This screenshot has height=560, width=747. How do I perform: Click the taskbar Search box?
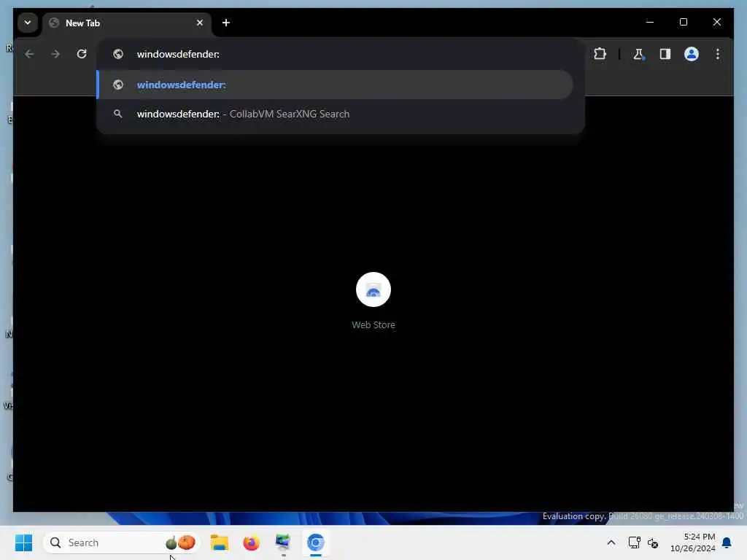pyautogui.click(x=122, y=542)
